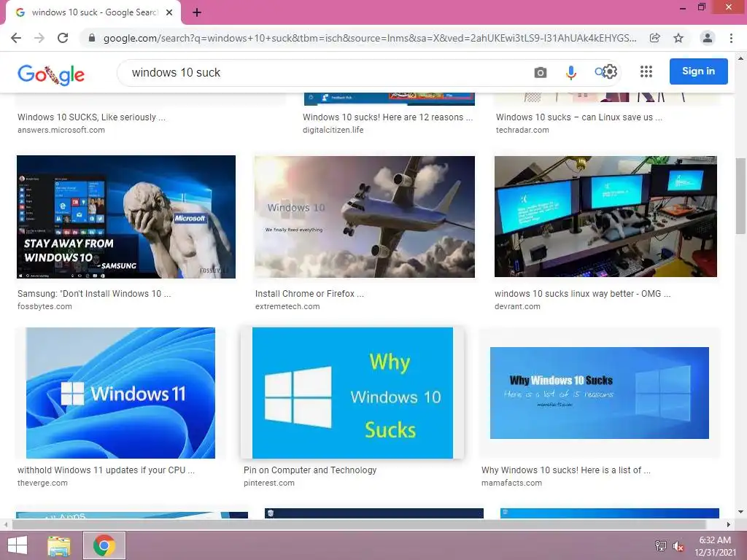Click answers.microsoft.com source text
This screenshot has height=560, width=747.
pos(61,130)
